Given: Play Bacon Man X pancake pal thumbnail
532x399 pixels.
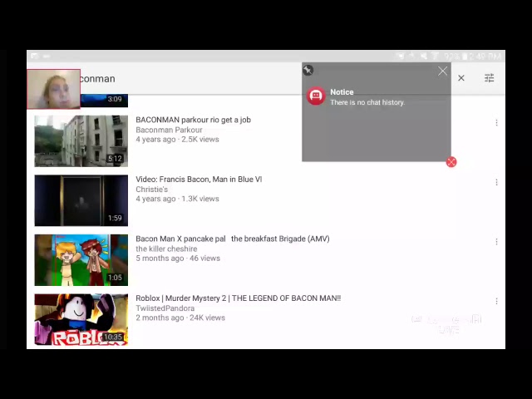Looking at the screenshot, I should [81, 260].
